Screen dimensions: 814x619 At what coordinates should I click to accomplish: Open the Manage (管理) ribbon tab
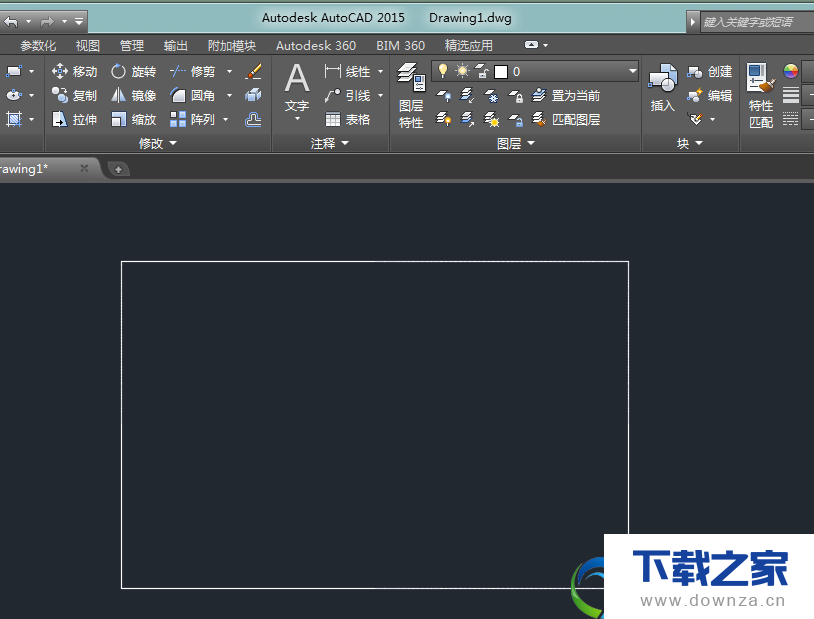[x=132, y=46]
